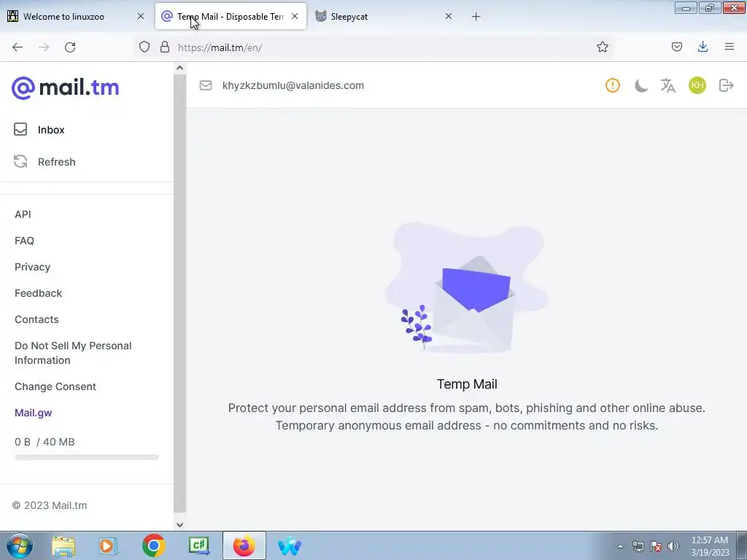Visit the Mail.gw link
The height and width of the screenshot is (560, 747).
pyautogui.click(x=34, y=413)
